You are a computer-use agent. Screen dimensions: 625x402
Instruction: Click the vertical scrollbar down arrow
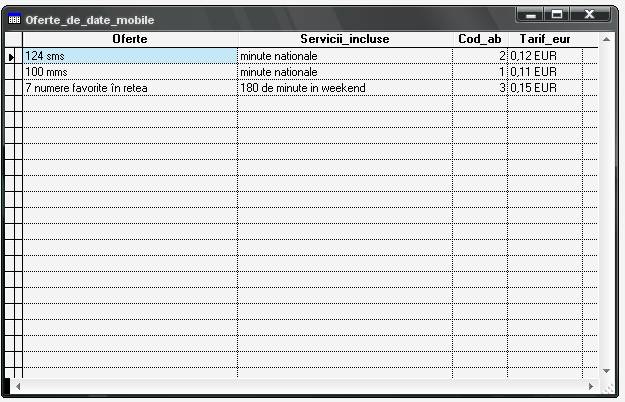click(x=605, y=371)
